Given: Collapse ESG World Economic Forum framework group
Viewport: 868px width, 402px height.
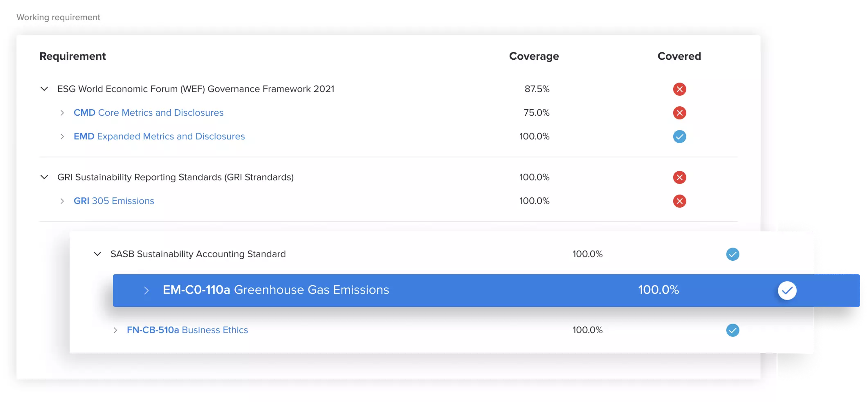Looking at the screenshot, I should pos(44,89).
